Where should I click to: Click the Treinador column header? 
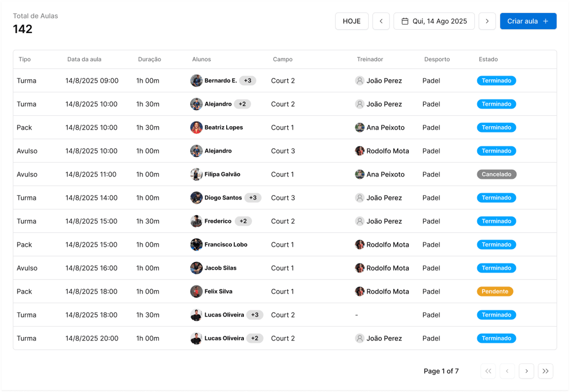370,59
